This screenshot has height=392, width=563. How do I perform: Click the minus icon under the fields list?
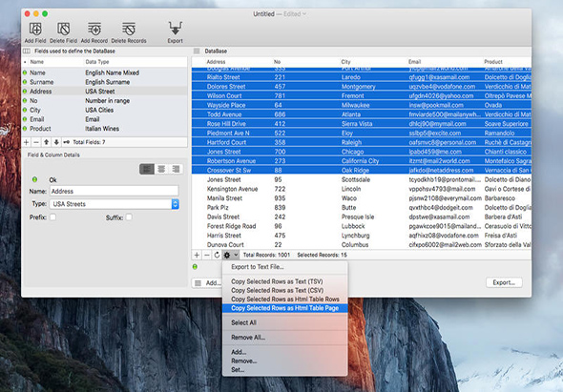click(36, 142)
